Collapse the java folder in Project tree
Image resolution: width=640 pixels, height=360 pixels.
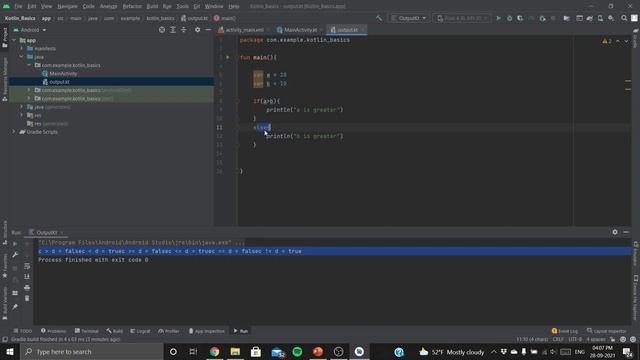click(22, 57)
